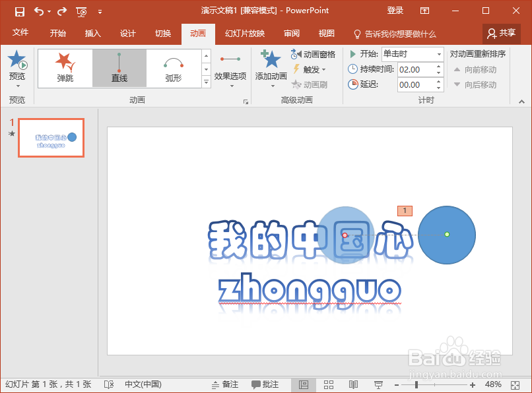The width and height of the screenshot is (532, 393).
Task: Click the red motion path end point
Action: pos(345,235)
